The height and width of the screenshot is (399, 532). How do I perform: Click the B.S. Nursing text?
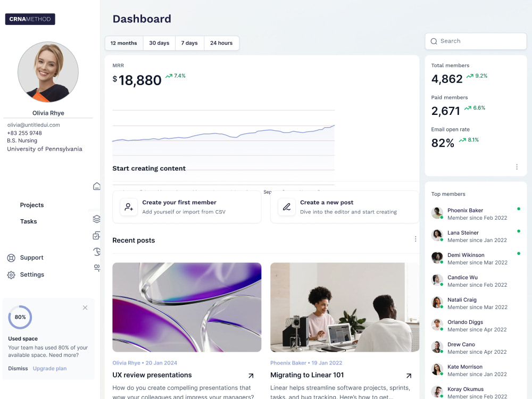tap(22, 140)
